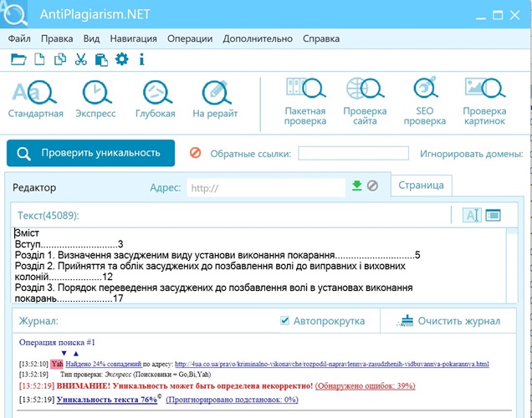The width and height of the screenshot is (532, 418).
Task: Start Экспресс check mode
Action: pos(95,99)
